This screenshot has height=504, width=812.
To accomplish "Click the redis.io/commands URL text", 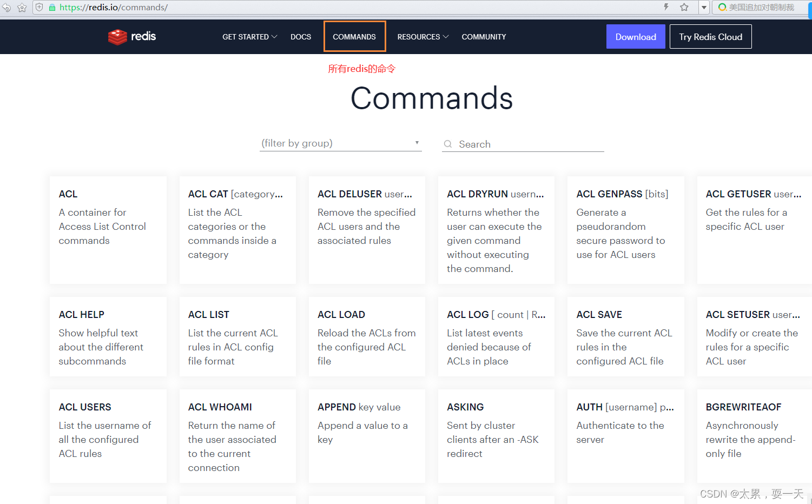I will [x=113, y=8].
